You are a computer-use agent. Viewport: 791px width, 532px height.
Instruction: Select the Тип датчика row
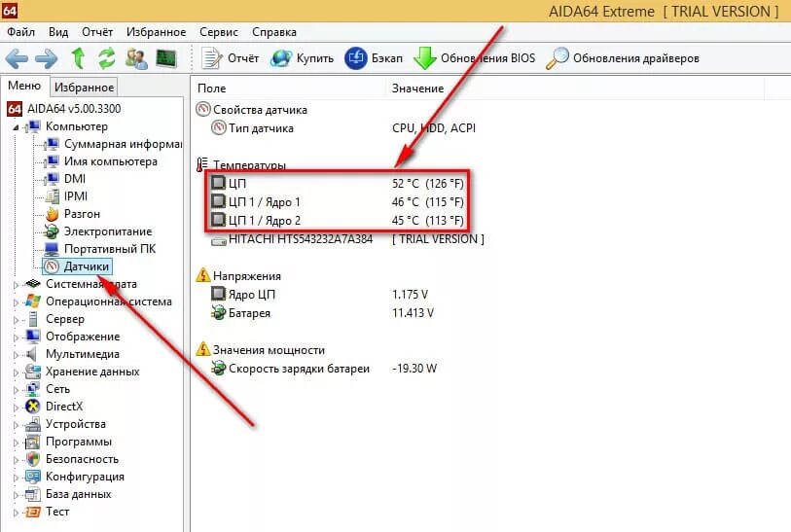click(343, 128)
